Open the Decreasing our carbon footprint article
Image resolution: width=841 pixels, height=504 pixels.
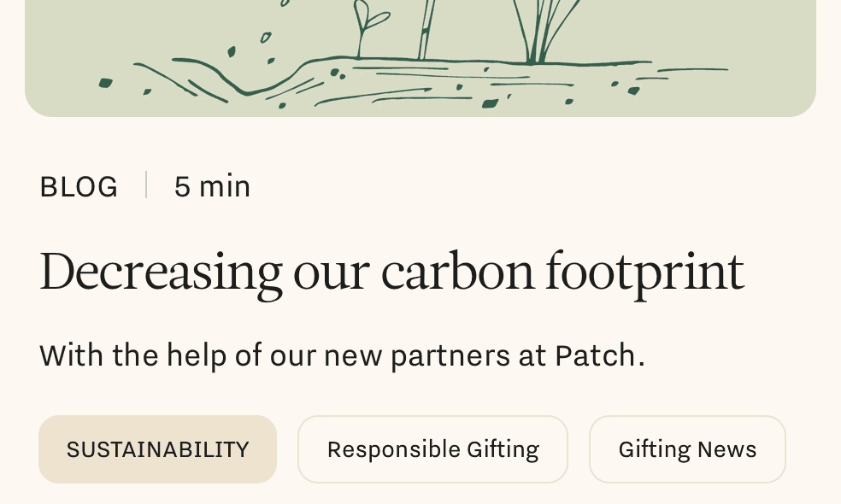pos(391,273)
